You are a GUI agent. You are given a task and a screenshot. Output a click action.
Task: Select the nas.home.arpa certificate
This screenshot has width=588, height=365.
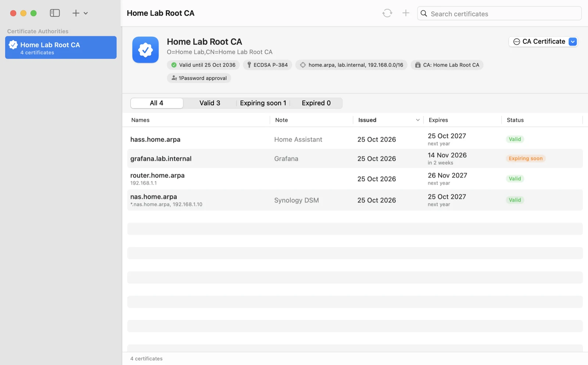(355, 200)
